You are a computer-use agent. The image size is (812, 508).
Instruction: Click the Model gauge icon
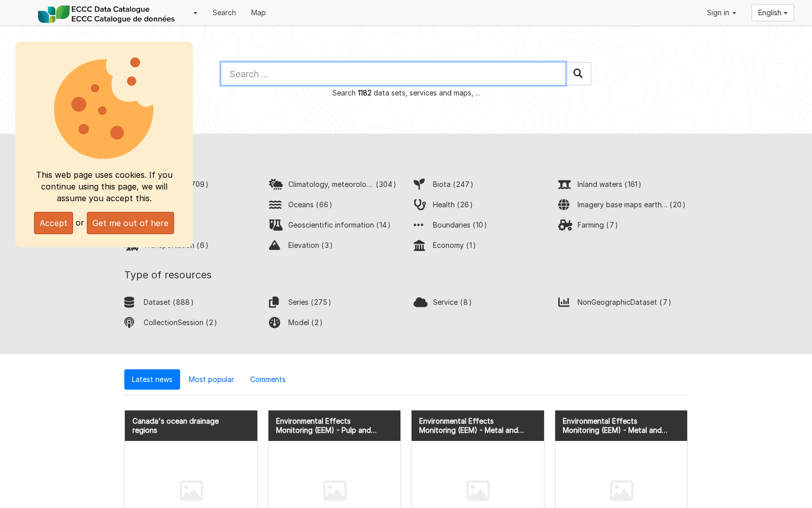point(275,323)
